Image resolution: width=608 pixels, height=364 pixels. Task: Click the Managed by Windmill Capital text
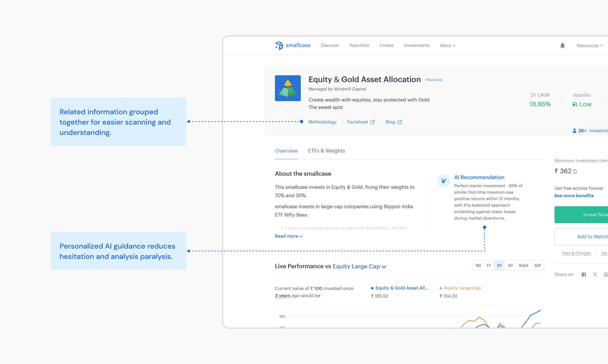pyautogui.click(x=337, y=89)
